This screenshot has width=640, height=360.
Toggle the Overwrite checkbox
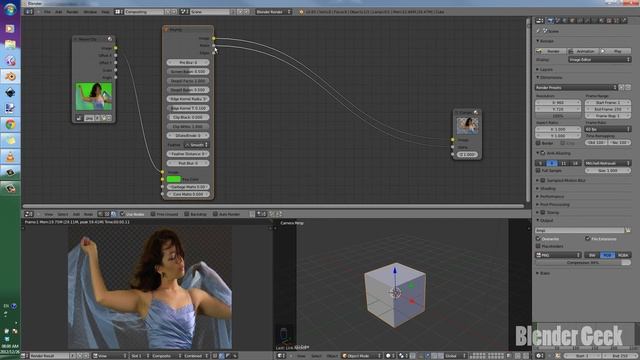click(x=538, y=238)
